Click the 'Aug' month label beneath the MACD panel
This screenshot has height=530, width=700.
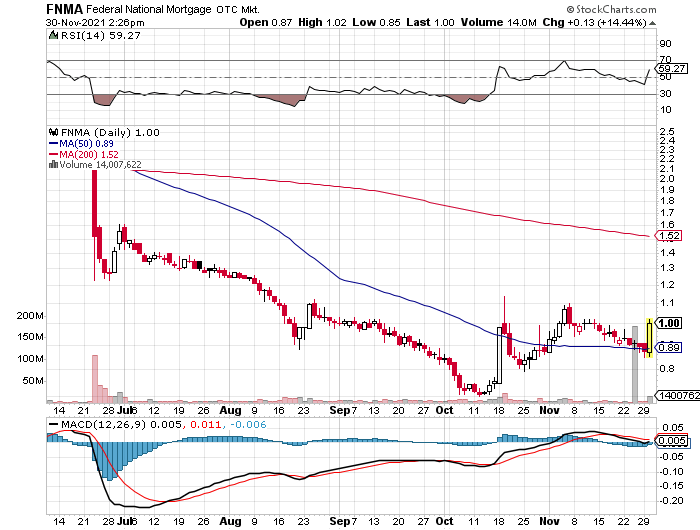pos(230,521)
